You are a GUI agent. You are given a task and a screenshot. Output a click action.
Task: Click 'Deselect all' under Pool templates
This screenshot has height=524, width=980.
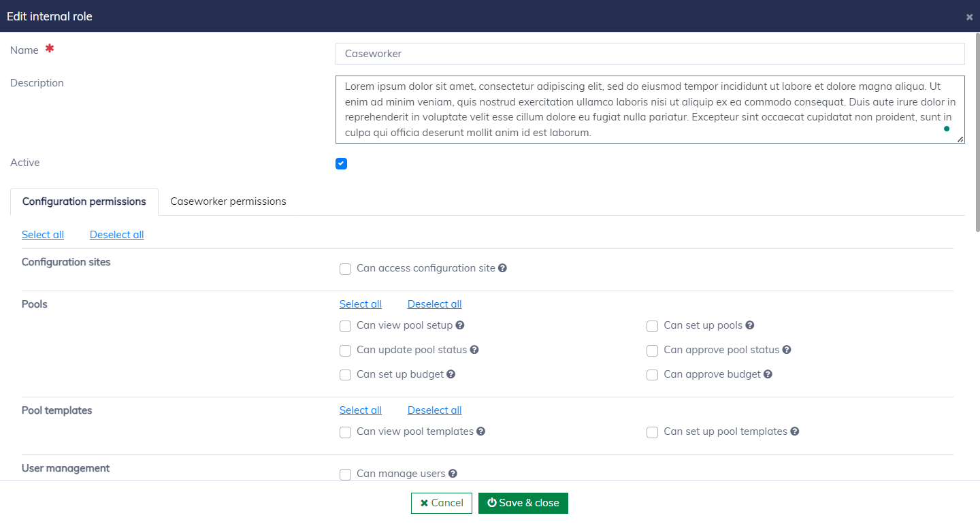pos(434,410)
